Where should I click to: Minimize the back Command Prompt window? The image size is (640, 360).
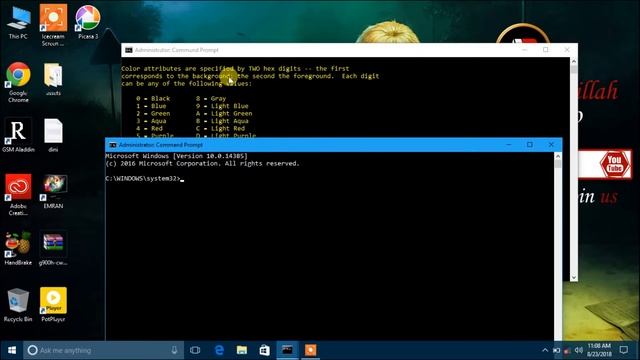click(524, 50)
